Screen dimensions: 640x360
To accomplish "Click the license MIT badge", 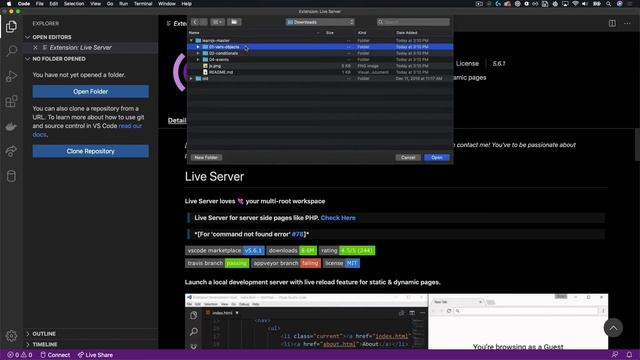I will 342,263.
